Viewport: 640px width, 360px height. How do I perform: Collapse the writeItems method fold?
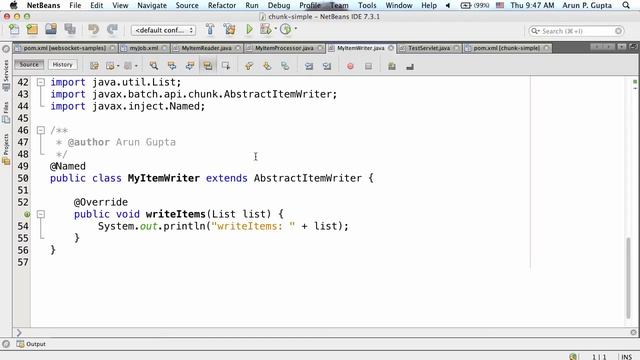(40, 214)
